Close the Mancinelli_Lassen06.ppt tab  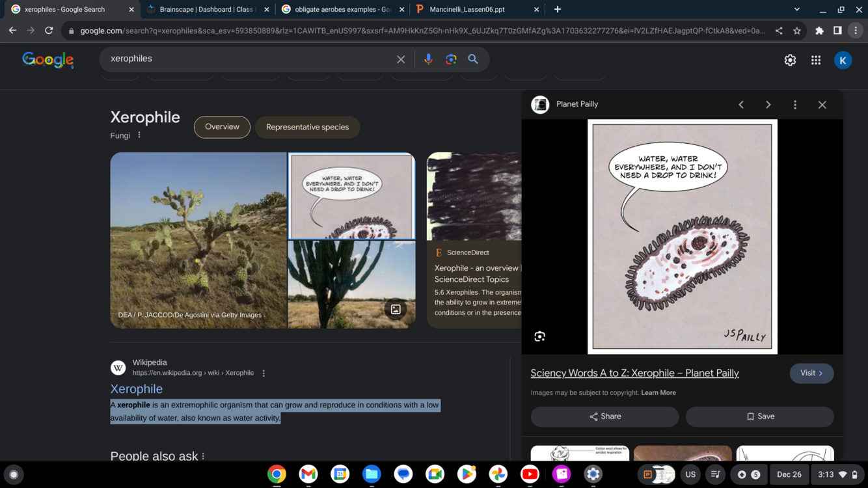click(x=536, y=10)
